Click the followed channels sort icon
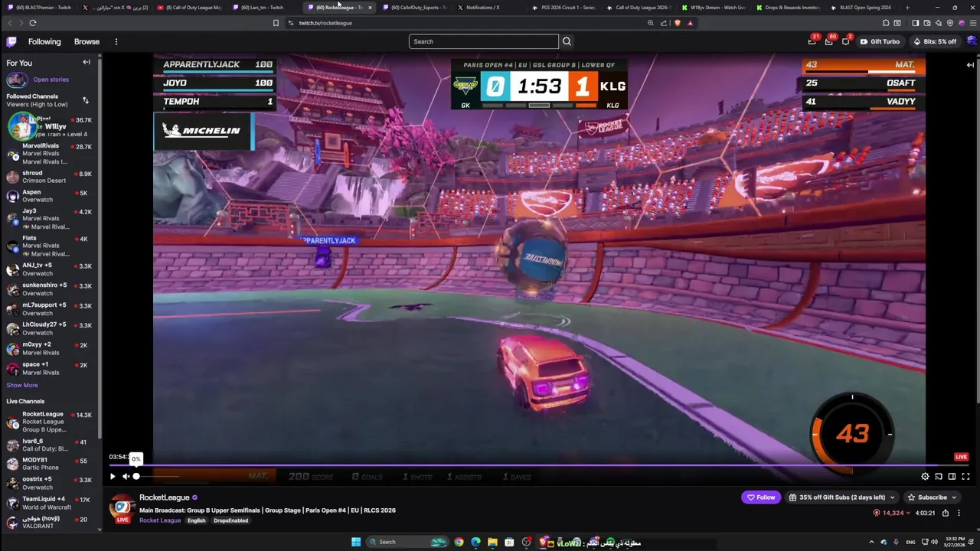The image size is (980, 551). pos(85,100)
